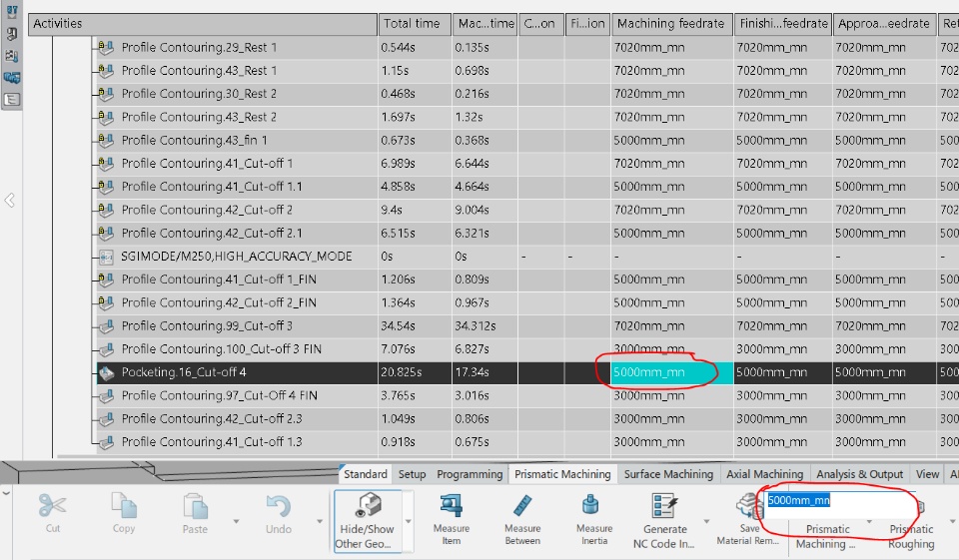Collapse the action bar with bottom-left chevron
The image size is (959, 560).
[x=6, y=492]
